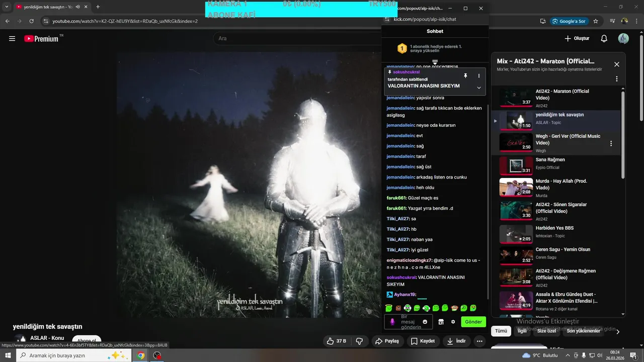
Task: Select the İlgili filter chip
Action: 522,331
